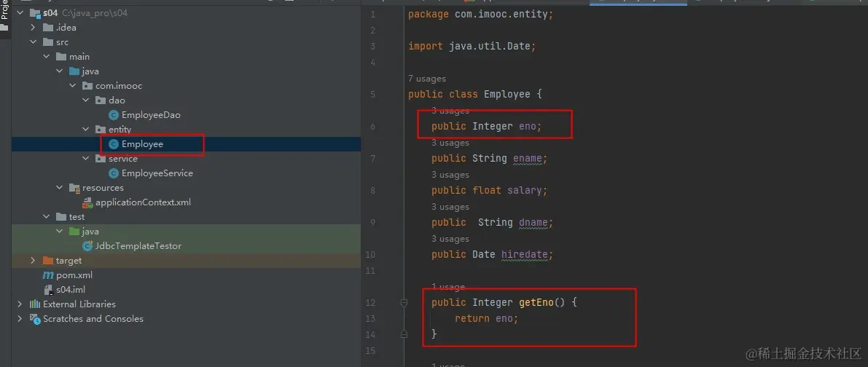
Task: Click line number 5 in the gutter
Action: [372, 94]
